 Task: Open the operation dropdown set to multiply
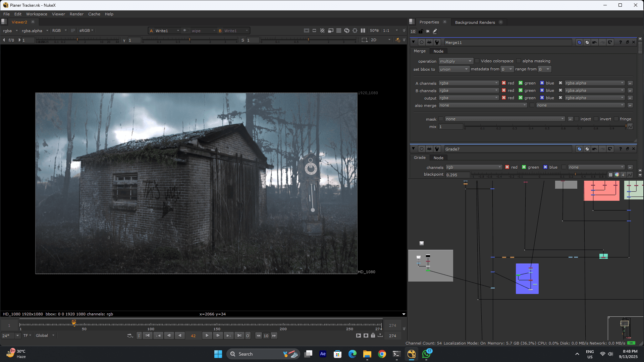[x=455, y=61]
